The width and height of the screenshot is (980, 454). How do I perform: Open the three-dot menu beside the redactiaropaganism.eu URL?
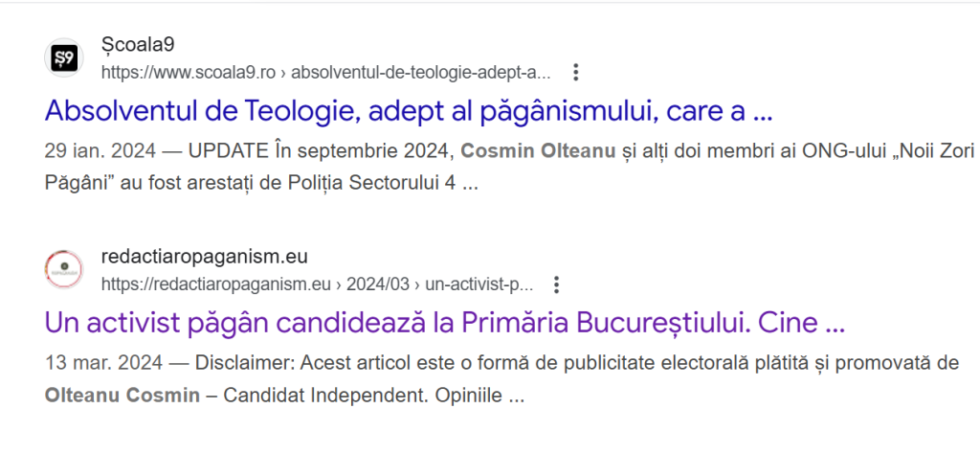point(556,285)
